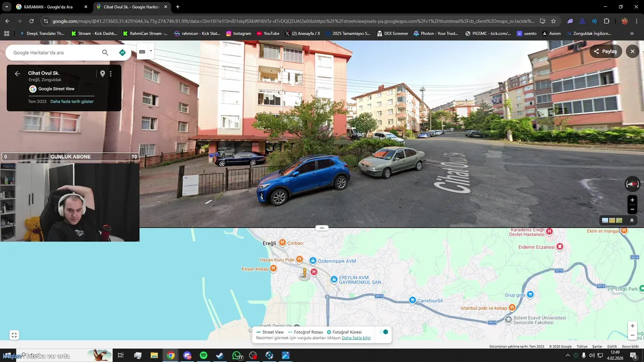Select the Bülent Ecevit Üniversitesi marker
The height and width of the screenshot is (362, 644).
[x=509, y=319]
